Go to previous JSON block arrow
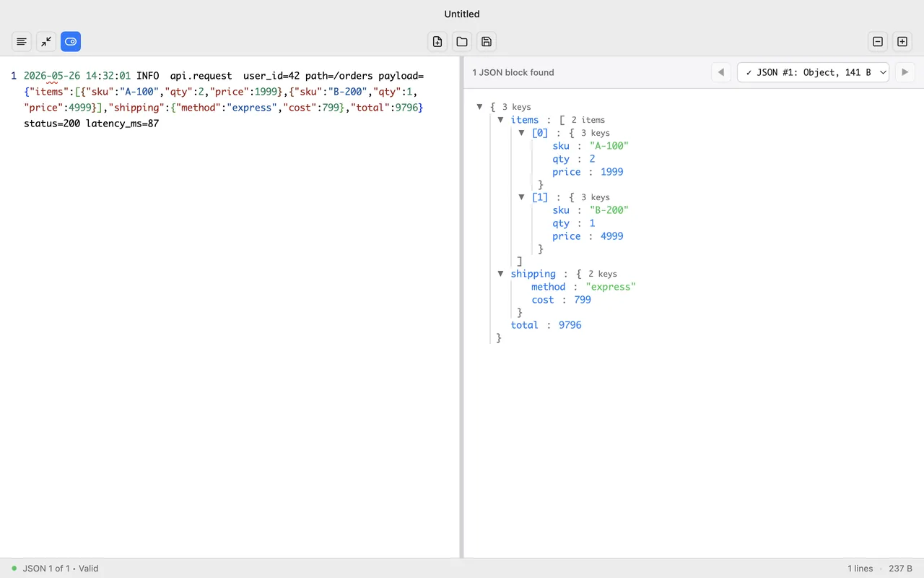This screenshot has width=924, height=578. point(721,72)
